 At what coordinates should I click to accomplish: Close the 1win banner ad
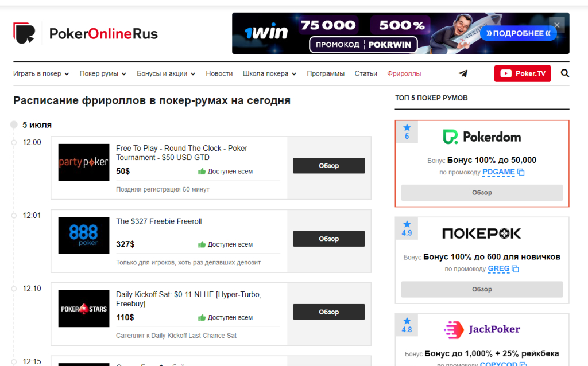pyautogui.click(x=557, y=25)
